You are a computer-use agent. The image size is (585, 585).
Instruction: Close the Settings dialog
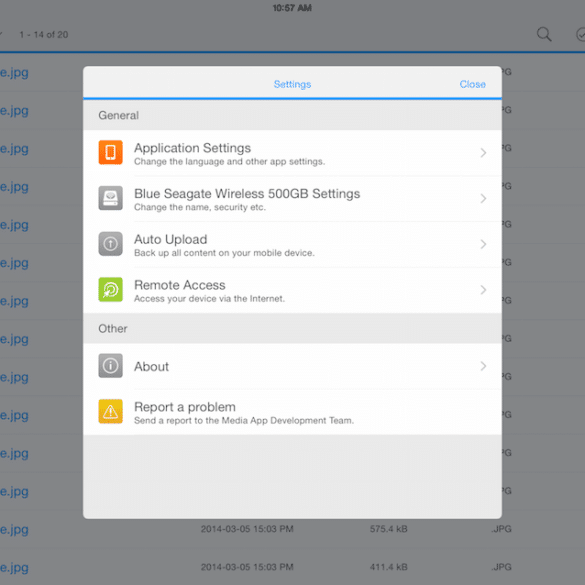coord(472,84)
